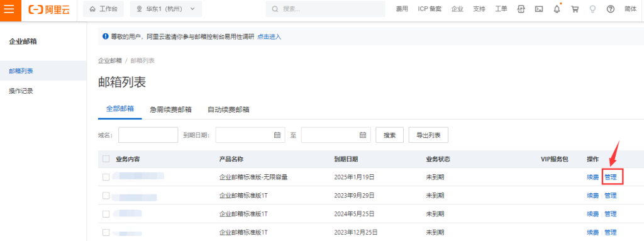Focus the 域名 input field

[148, 135]
